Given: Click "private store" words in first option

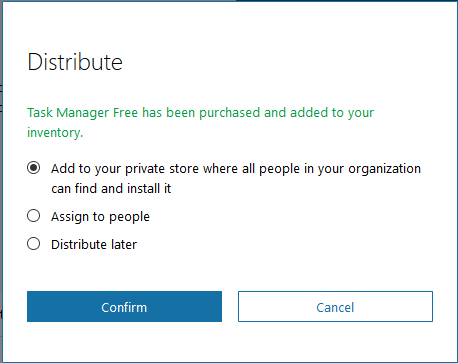Looking at the screenshot, I should click(162, 169).
